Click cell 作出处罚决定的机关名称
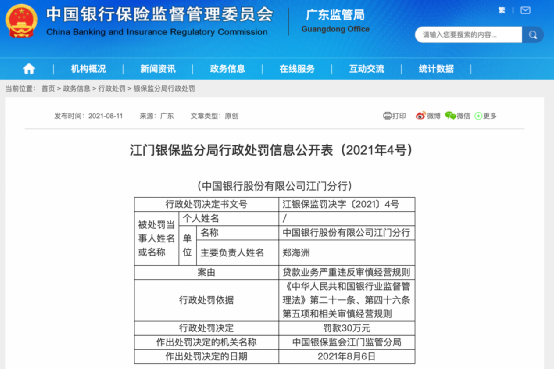The height and width of the screenshot is (369, 554). (x=206, y=342)
